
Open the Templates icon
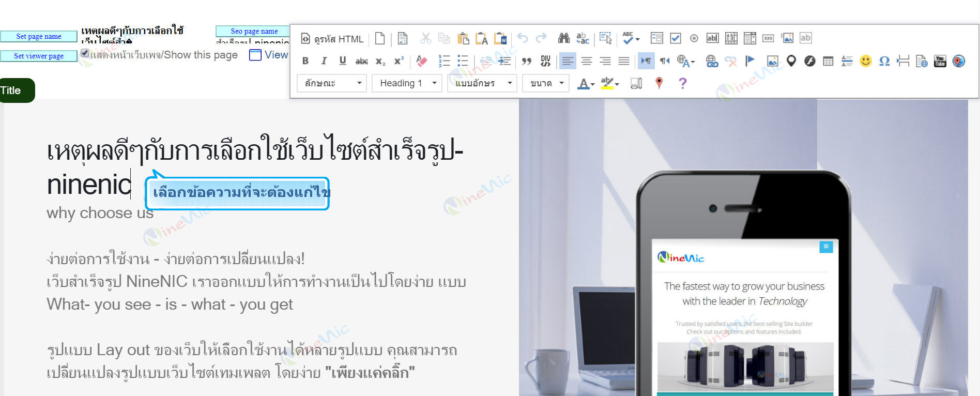point(403,38)
